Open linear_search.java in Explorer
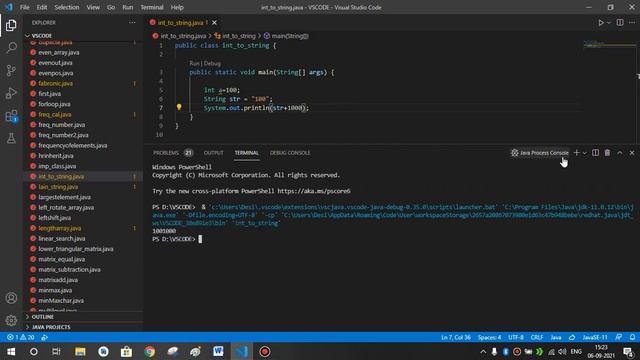Viewport: 640px width, 360px height. click(62, 238)
